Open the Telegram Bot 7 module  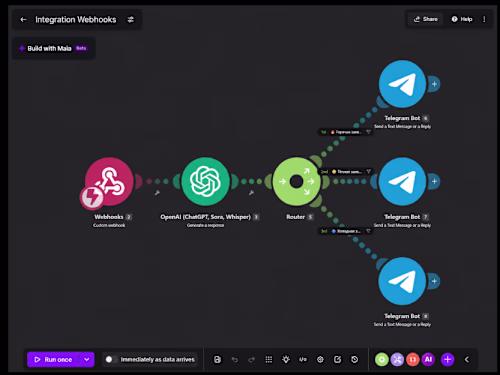pyautogui.click(x=402, y=181)
